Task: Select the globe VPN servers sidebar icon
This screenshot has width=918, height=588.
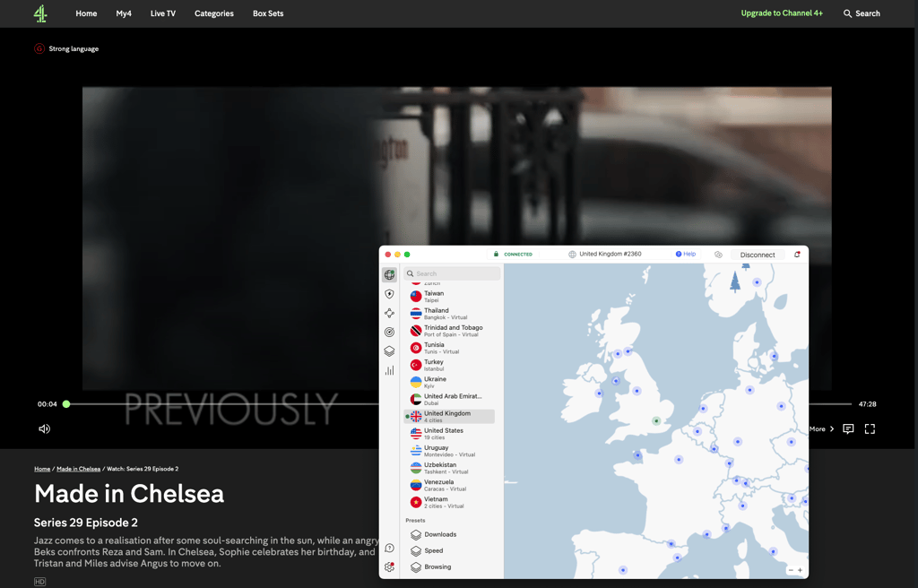Action: [x=389, y=274]
